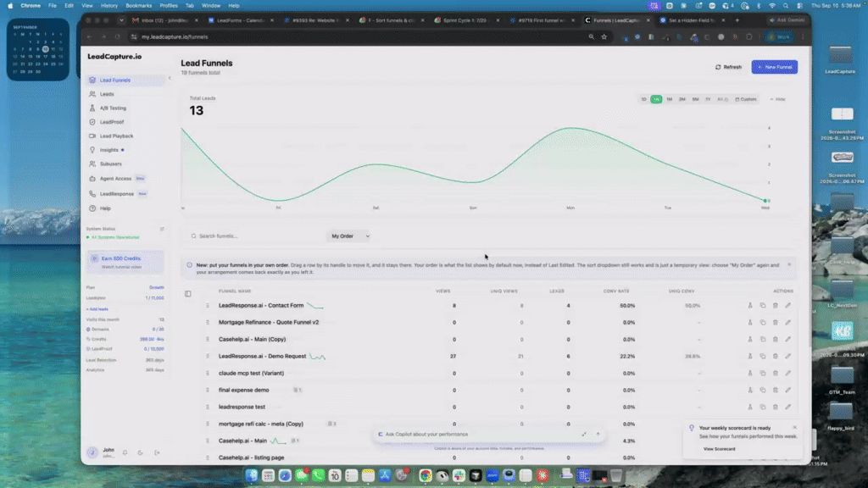Edit Mortgage Refinance Quote Funnel v2
The height and width of the screenshot is (488, 868).
coord(787,323)
